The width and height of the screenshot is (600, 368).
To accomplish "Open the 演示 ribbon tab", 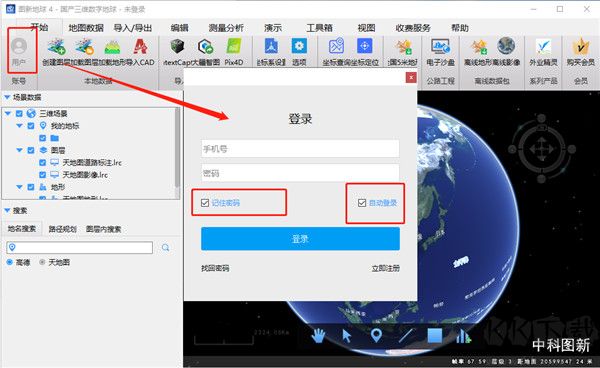I will pos(273,28).
